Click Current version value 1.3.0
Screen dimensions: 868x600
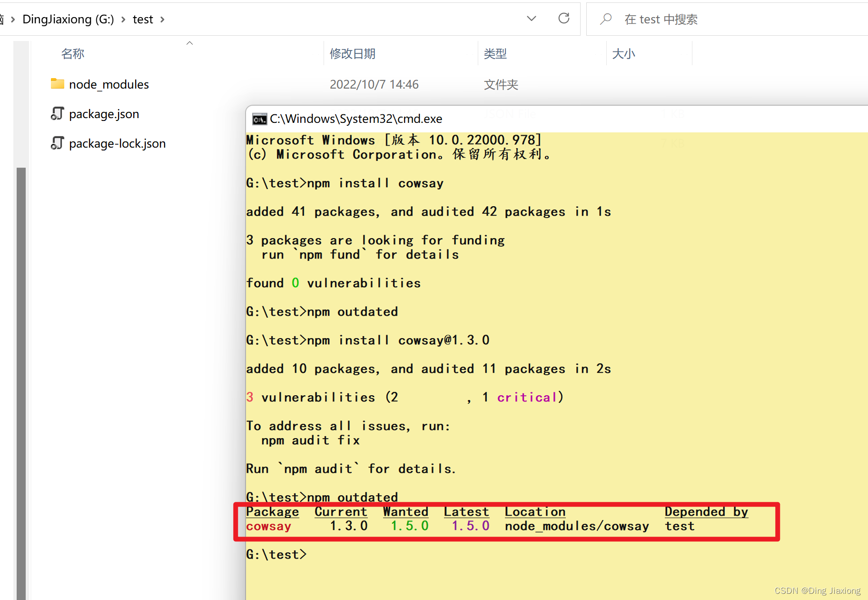[349, 526]
